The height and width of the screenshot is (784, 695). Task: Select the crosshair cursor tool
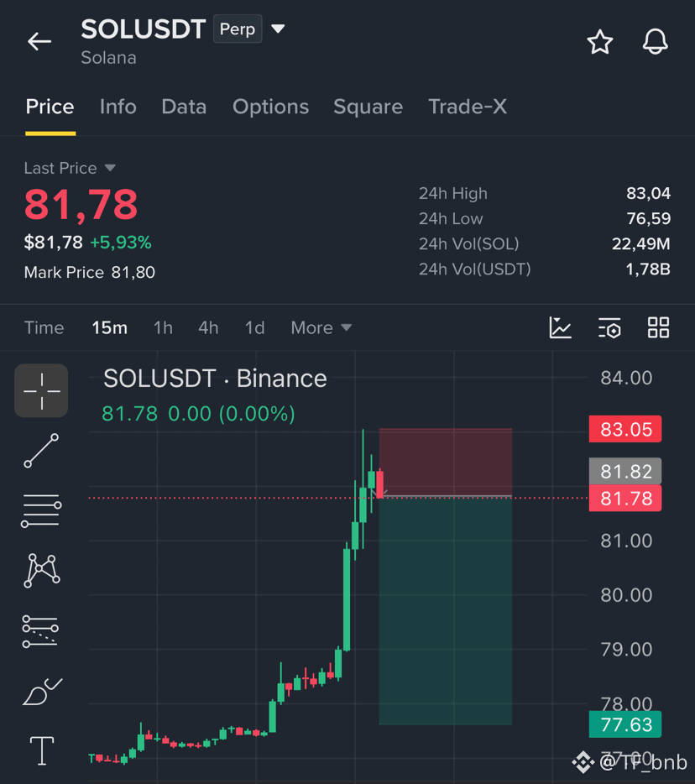(x=41, y=390)
